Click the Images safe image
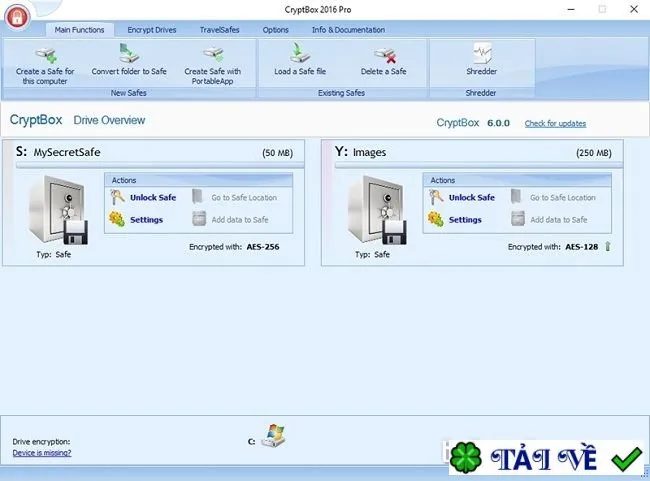 coord(377,210)
